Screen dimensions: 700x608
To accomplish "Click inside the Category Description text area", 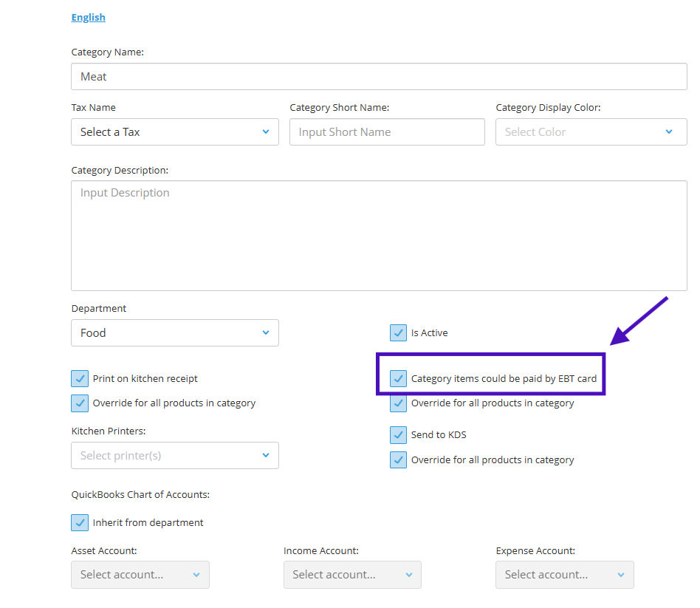I will [379, 236].
